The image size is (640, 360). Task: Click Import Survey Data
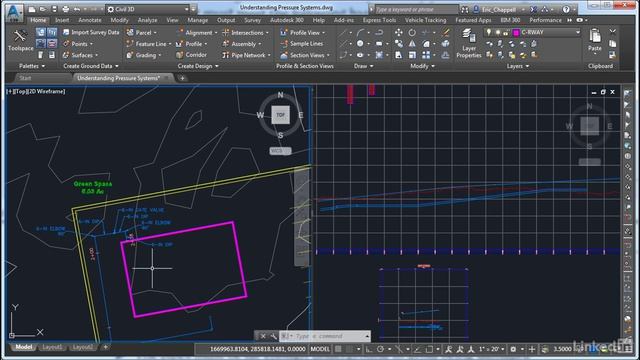click(91, 32)
